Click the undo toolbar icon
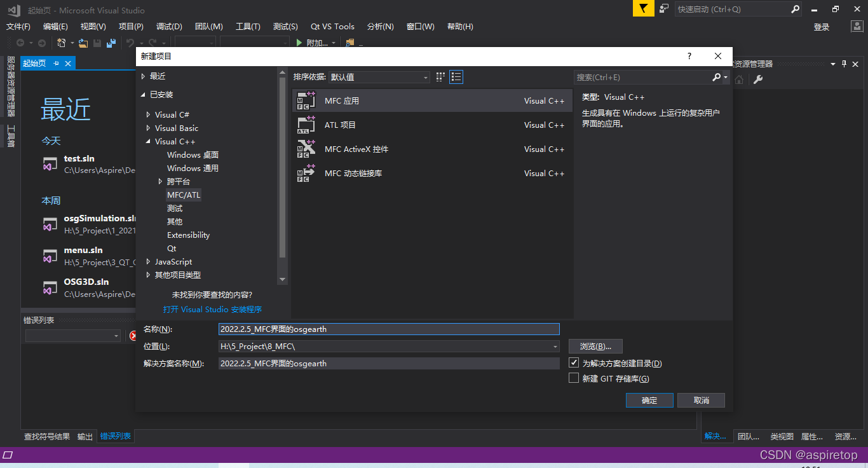Screen dimensions: 868x468 pyautogui.click(x=130, y=43)
